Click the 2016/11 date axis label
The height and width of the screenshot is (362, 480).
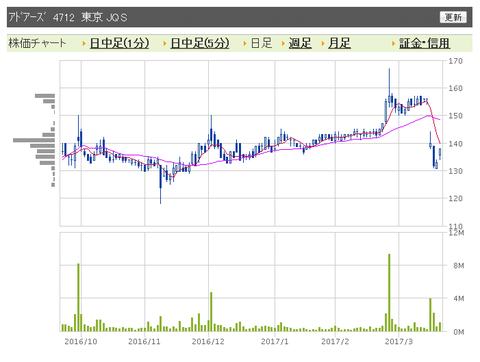[144, 341]
